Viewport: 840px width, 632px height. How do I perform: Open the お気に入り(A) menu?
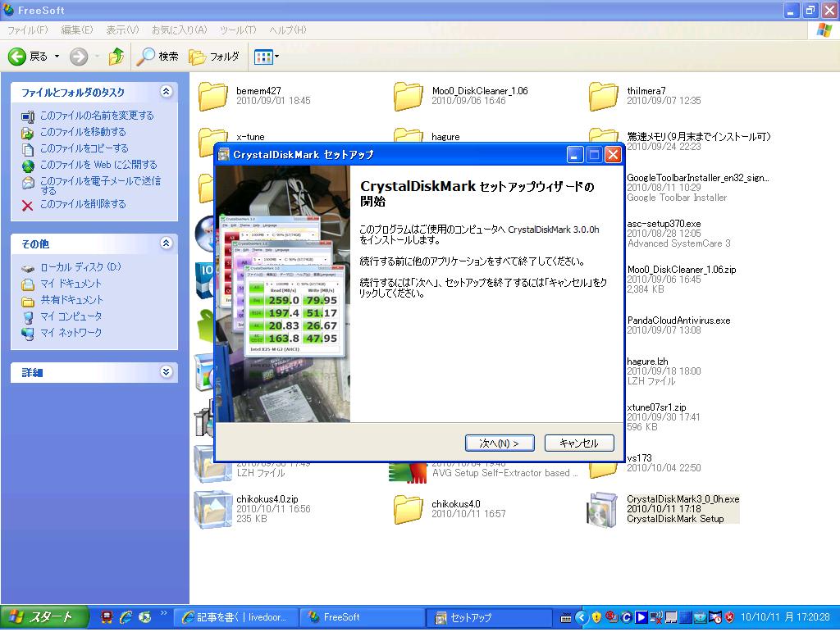(x=179, y=30)
